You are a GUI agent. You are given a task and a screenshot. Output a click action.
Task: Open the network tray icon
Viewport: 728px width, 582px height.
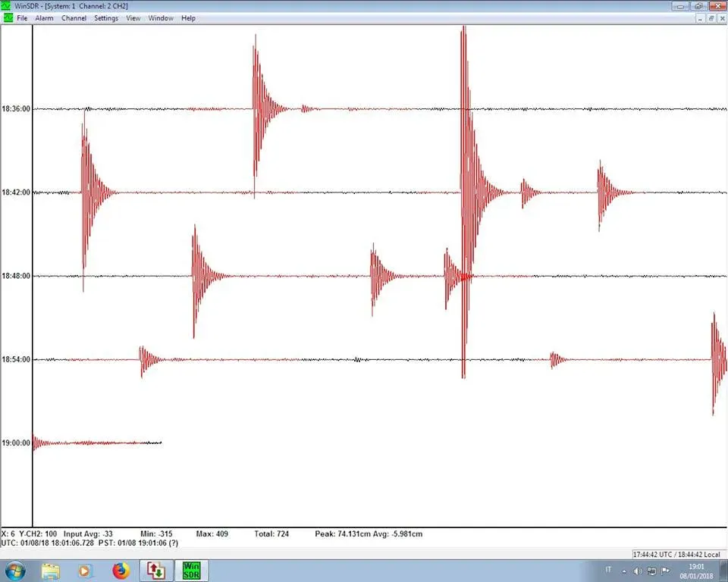point(651,571)
